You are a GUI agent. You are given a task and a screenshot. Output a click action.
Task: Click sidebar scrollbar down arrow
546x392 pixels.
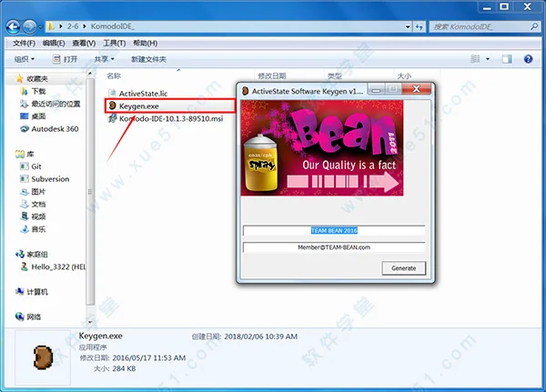90,322
